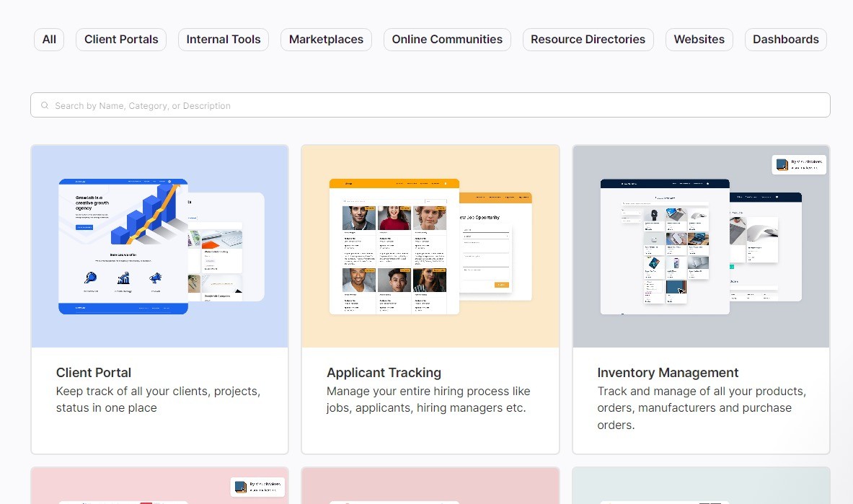Click the Inventory Management title text

pyautogui.click(x=668, y=373)
